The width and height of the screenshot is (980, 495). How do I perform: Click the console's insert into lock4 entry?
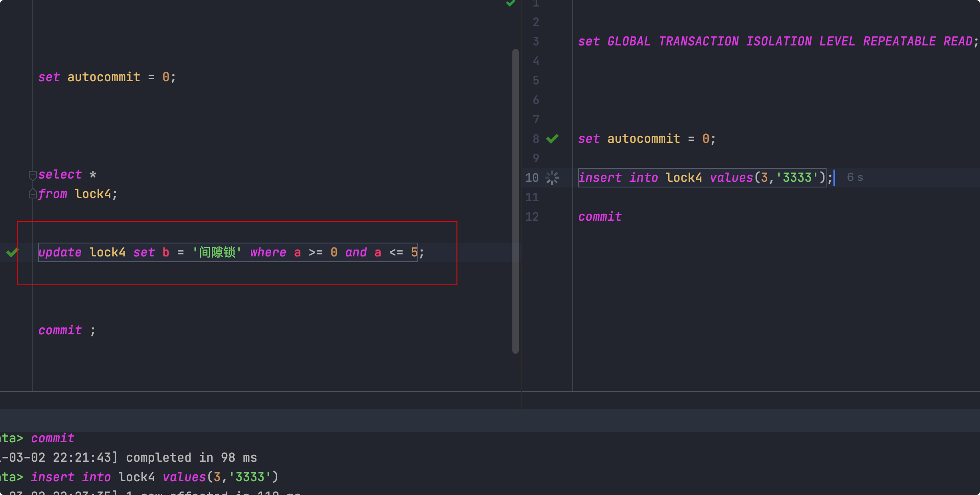coord(154,477)
